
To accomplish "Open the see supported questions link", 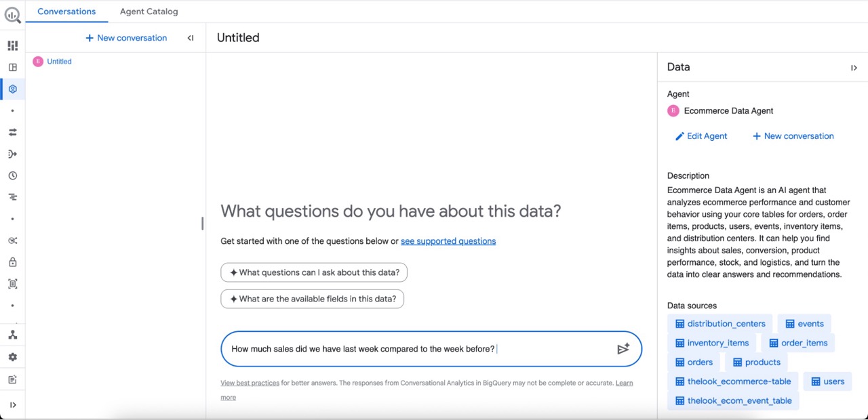I will 448,241.
